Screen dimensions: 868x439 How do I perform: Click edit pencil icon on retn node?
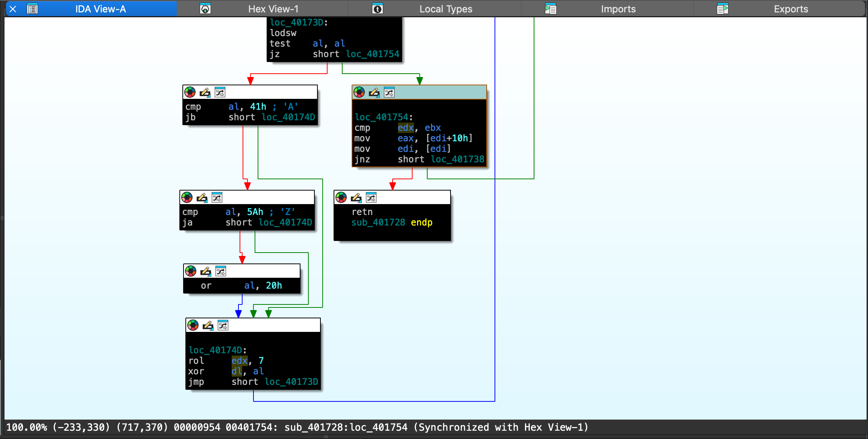(356, 197)
